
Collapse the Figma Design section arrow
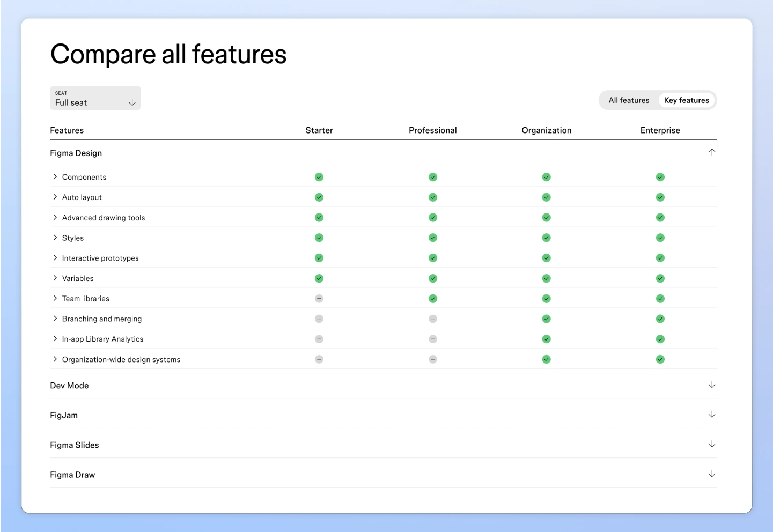(712, 152)
